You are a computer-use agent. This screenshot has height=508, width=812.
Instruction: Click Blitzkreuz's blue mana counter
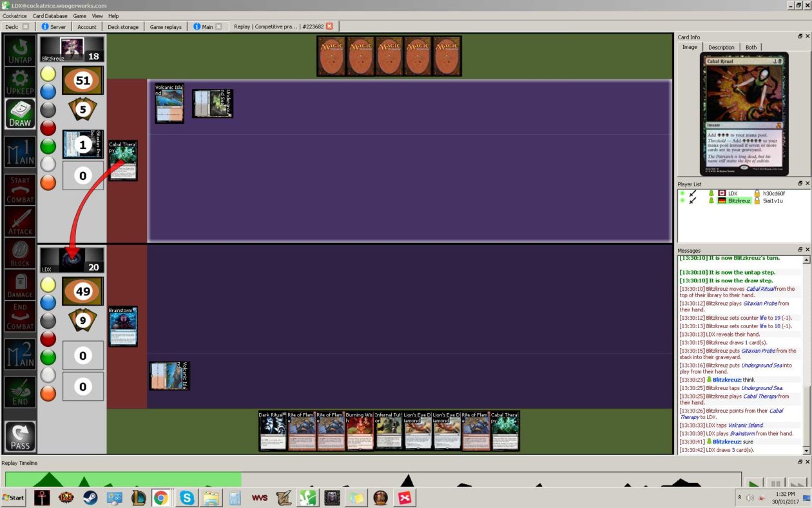click(48, 92)
